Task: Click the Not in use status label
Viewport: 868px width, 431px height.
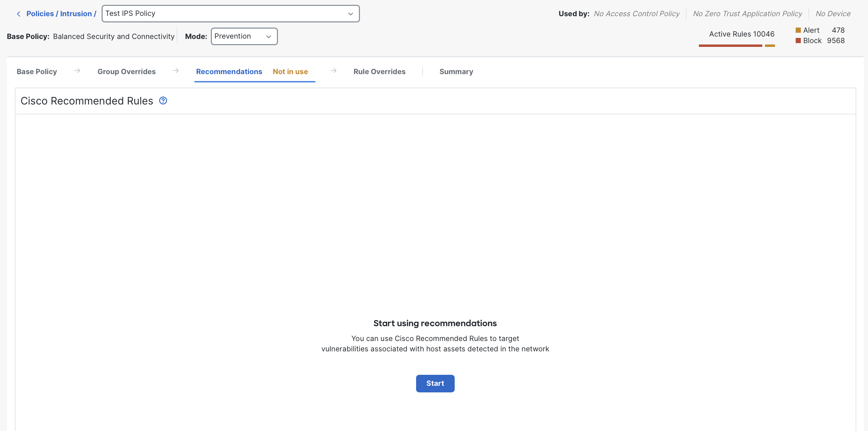Action: coord(290,72)
